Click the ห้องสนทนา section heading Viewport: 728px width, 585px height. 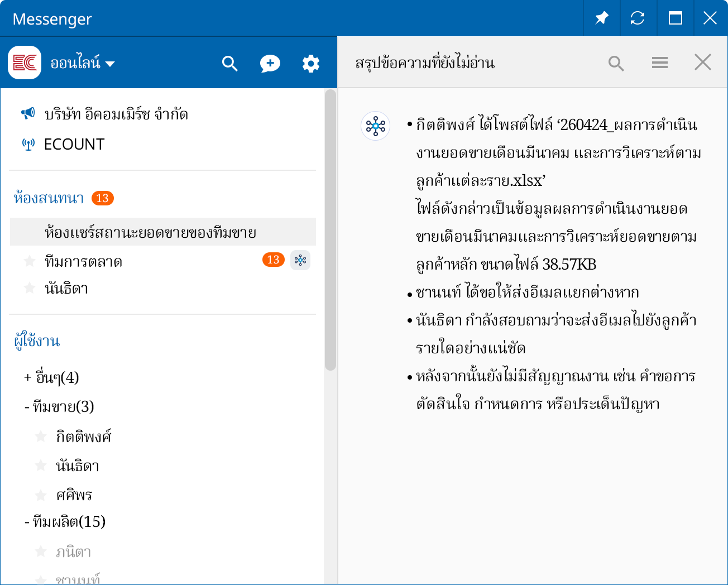(49, 198)
